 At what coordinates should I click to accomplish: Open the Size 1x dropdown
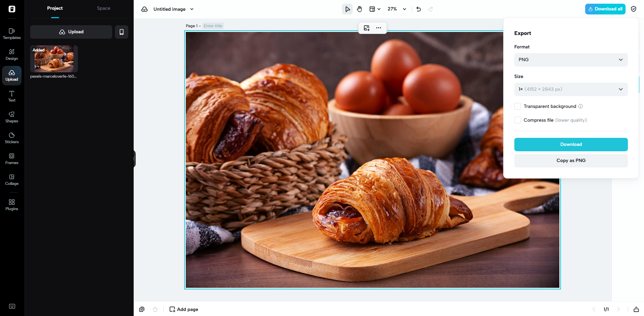click(571, 89)
